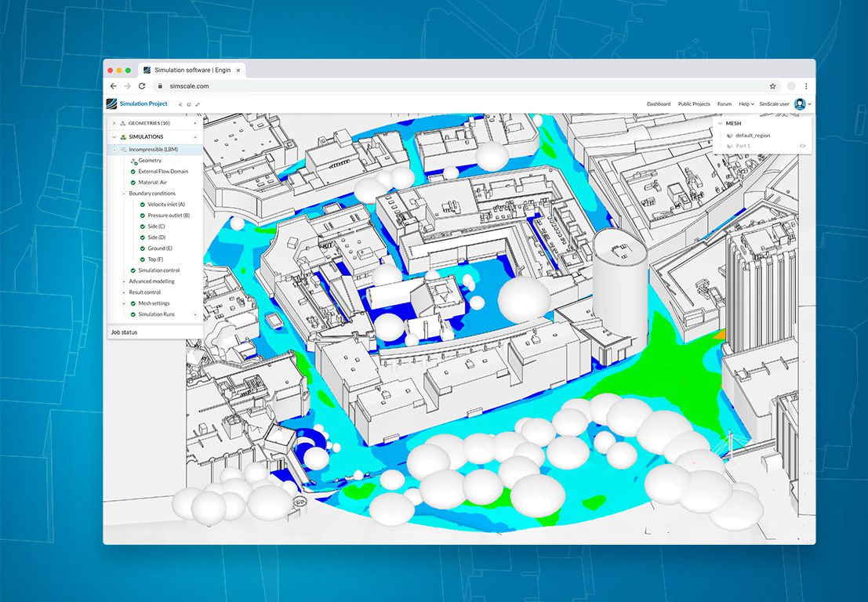The image size is (868, 602).
Task: Add a new geometry with plus button
Action: pyautogui.click(x=195, y=123)
